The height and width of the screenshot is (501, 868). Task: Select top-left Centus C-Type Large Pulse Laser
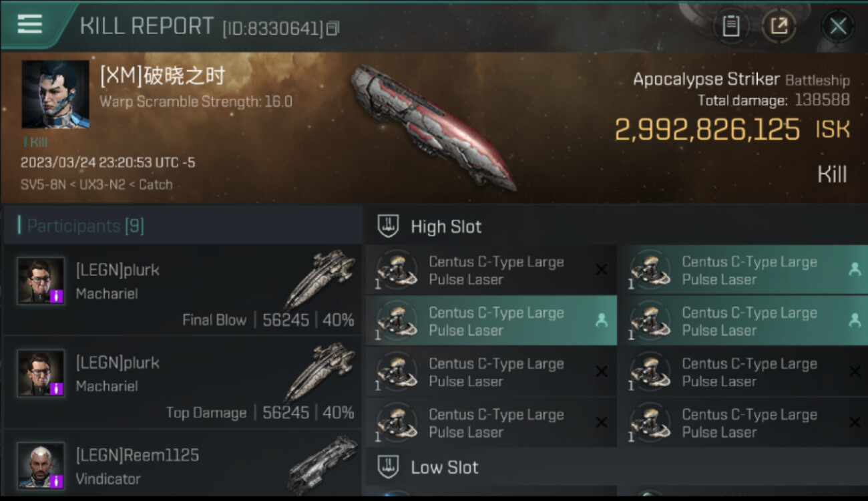[491, 270]
